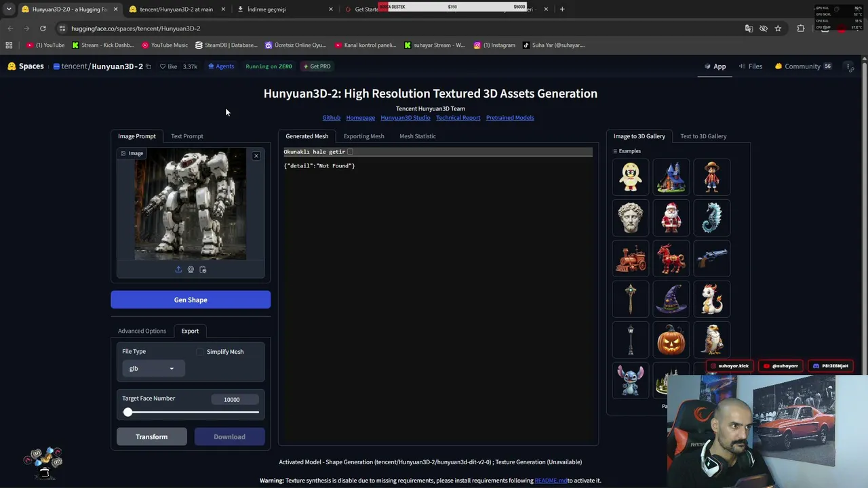Open the Community tab
The height and width of the screenshot is (488, 868).
click(x=803, y=66)
